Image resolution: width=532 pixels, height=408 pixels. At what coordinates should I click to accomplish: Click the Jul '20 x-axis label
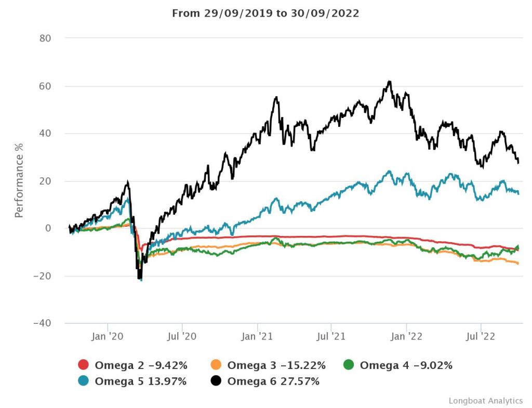point(182,337)
